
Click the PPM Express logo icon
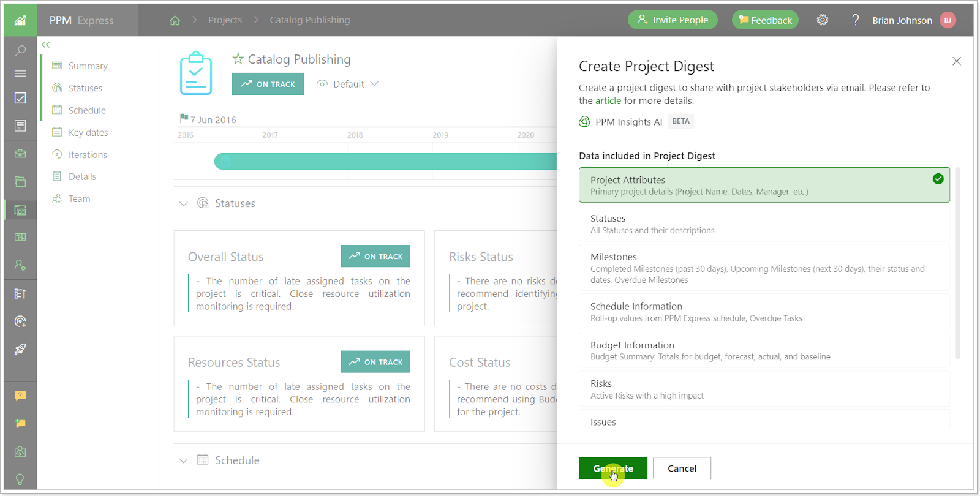[x=20, y=20]
